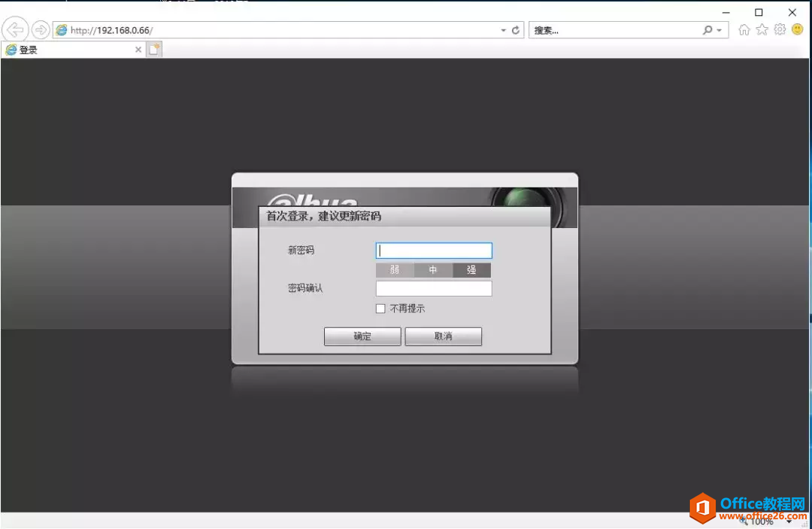The image size is (812, 529).
Task: Expand the search provider dropdown arrow
Action: coord(720,30)
